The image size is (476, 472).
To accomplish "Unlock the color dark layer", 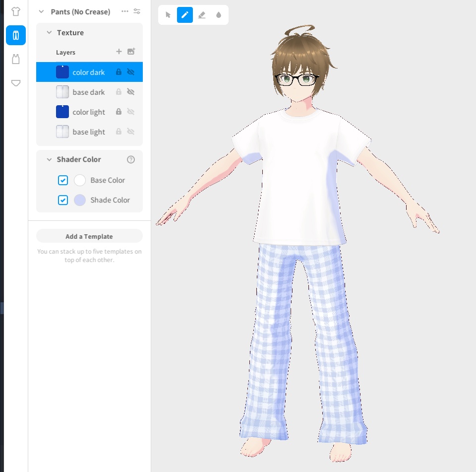I will (x=119, y=72).
